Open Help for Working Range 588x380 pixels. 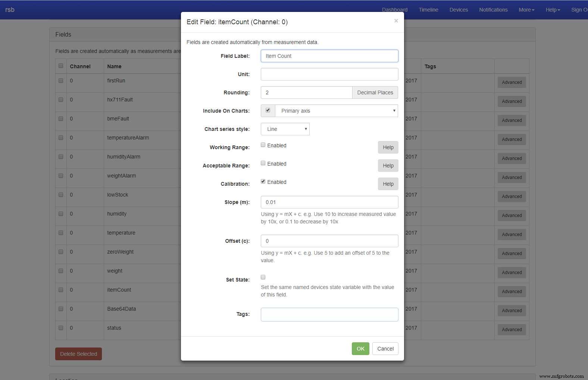click(x=388, y=147)
